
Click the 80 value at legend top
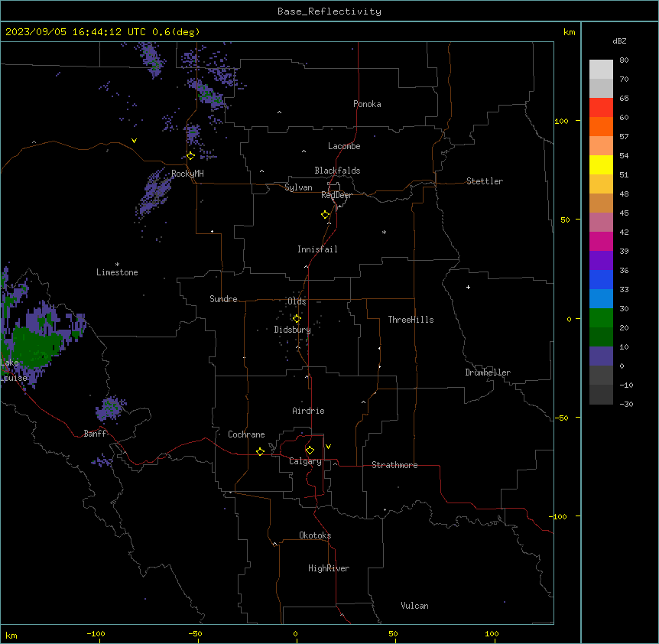(624, 60)
